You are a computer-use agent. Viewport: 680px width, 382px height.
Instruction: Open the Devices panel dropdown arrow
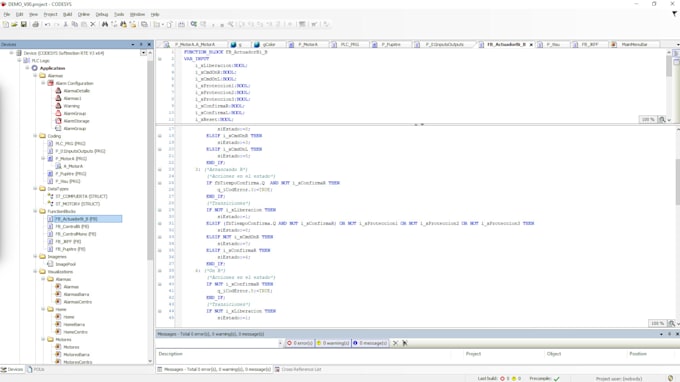point(133,44)
